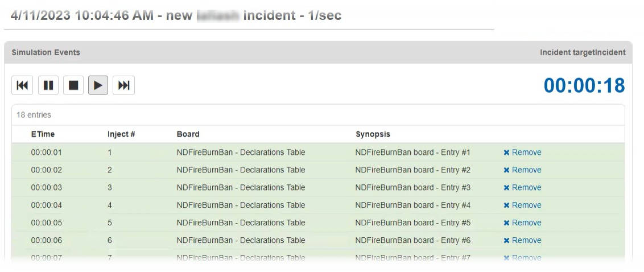Remove the Entry #5 event
Screen dimensions: 644x272
[522, 223]
